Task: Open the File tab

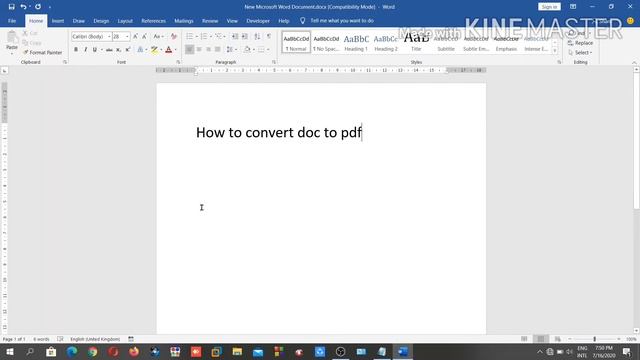Action: 12,21
